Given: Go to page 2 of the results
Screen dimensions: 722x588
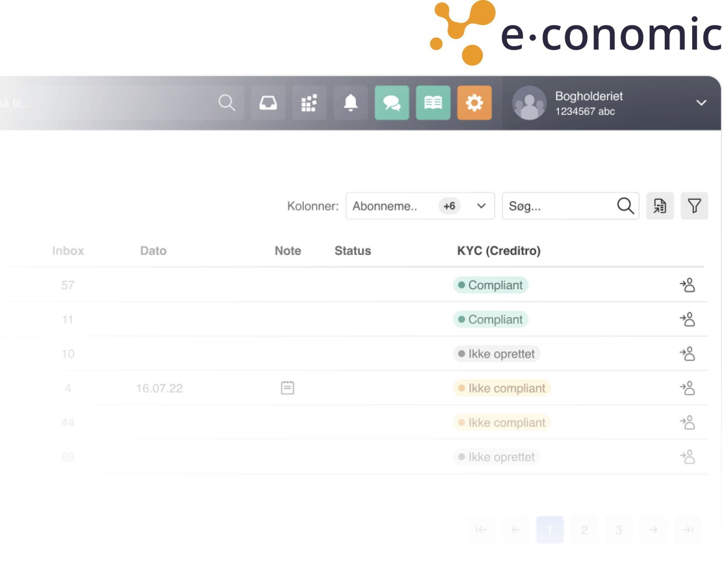Looking at the screenshot, I should click(584, 529).
